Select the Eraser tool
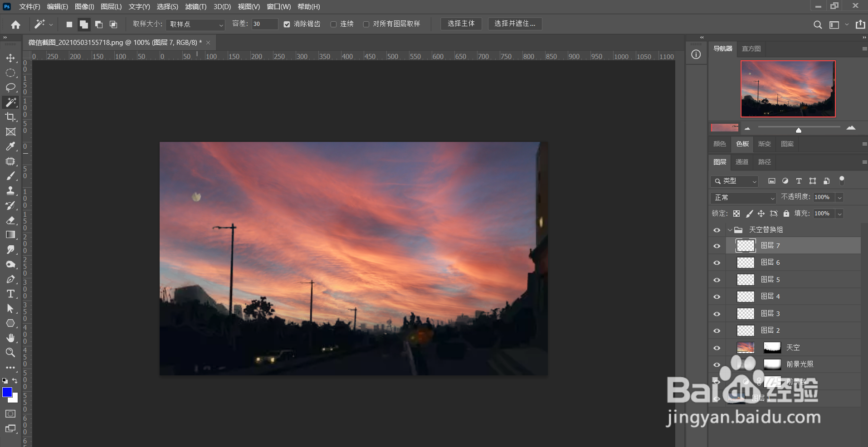This screenshot has height=447, width=868. [10, 220]
